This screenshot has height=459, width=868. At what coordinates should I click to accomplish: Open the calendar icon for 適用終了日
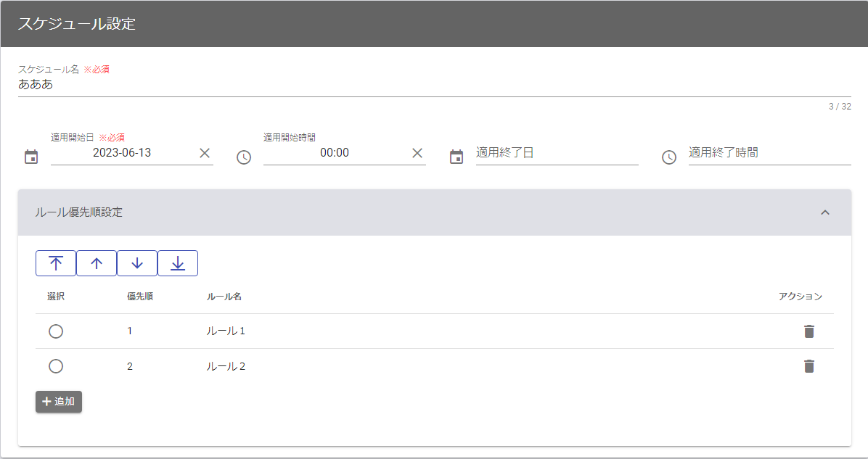(x=456, y=157)
